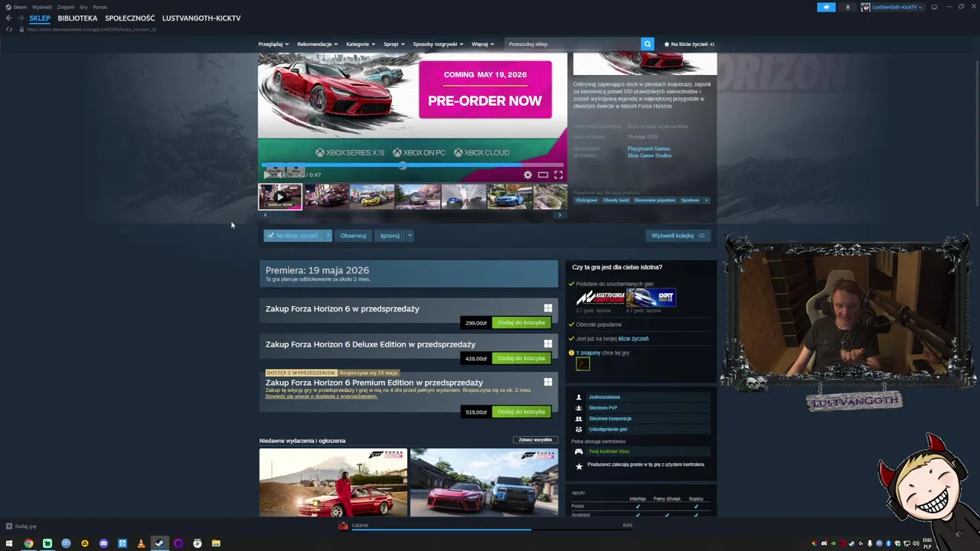Click the Wyścigowe tag

[586, 201]
